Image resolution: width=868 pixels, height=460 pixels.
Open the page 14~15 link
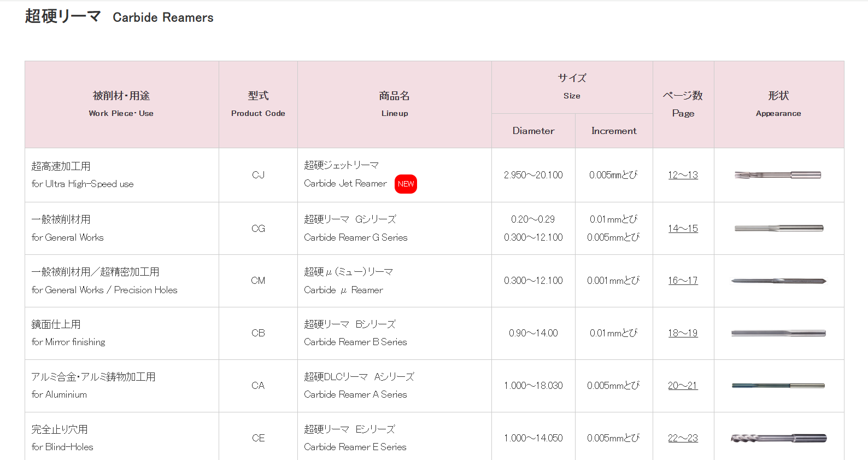point(683,229)
